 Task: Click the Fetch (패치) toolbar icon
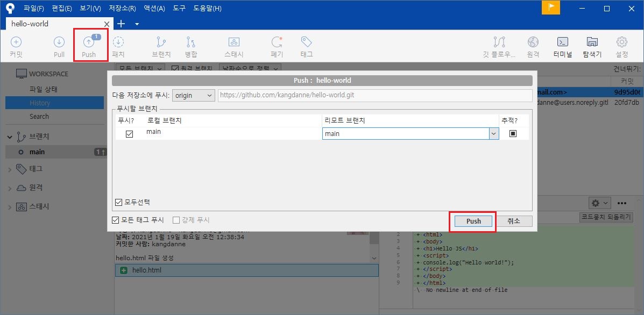pyautogui.click(x=118, y=46)
